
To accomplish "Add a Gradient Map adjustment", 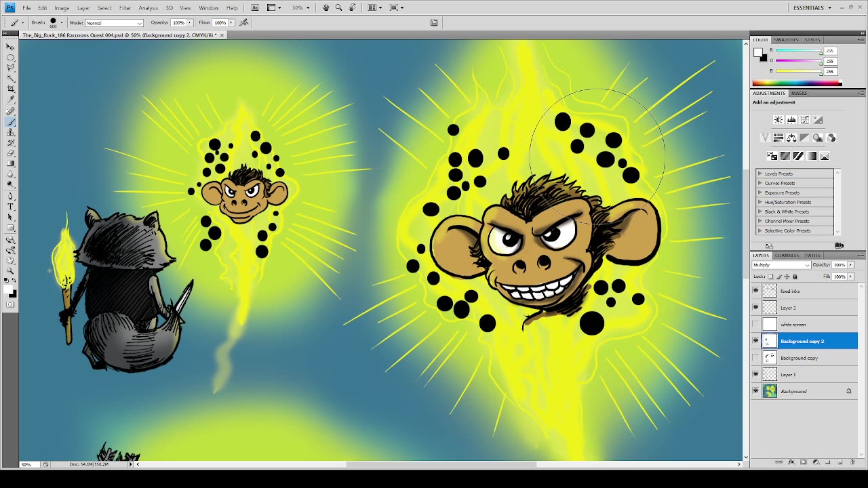I will (812, 156).
